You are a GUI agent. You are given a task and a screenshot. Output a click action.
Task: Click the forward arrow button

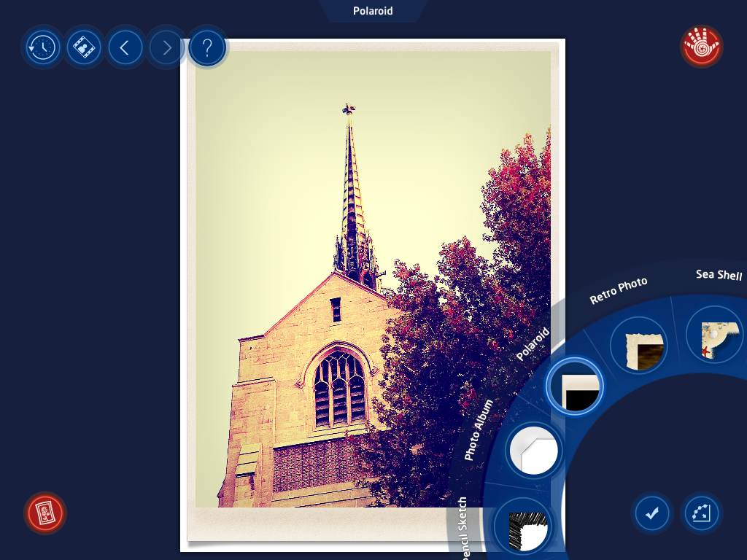pyautogui.click(x=166, y=47)
